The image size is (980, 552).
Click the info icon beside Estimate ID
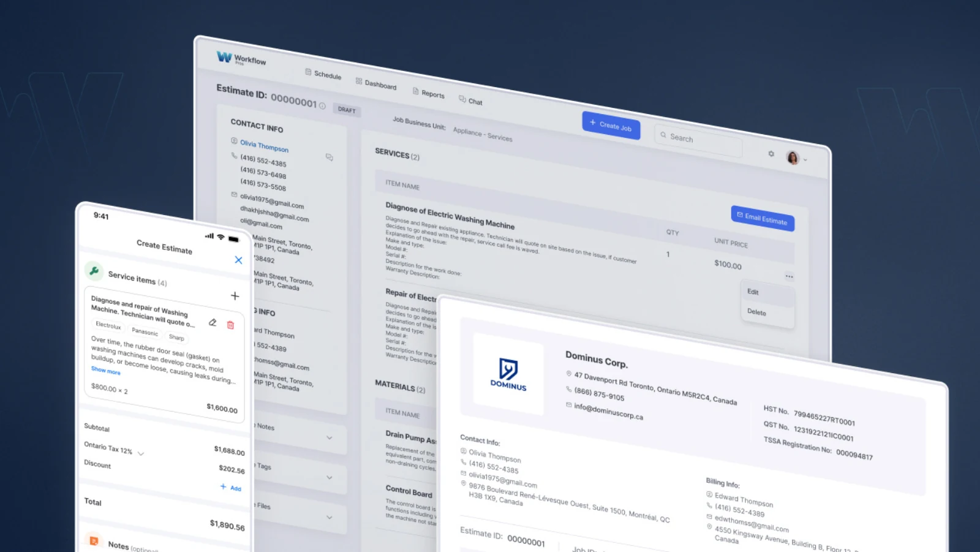322,106
